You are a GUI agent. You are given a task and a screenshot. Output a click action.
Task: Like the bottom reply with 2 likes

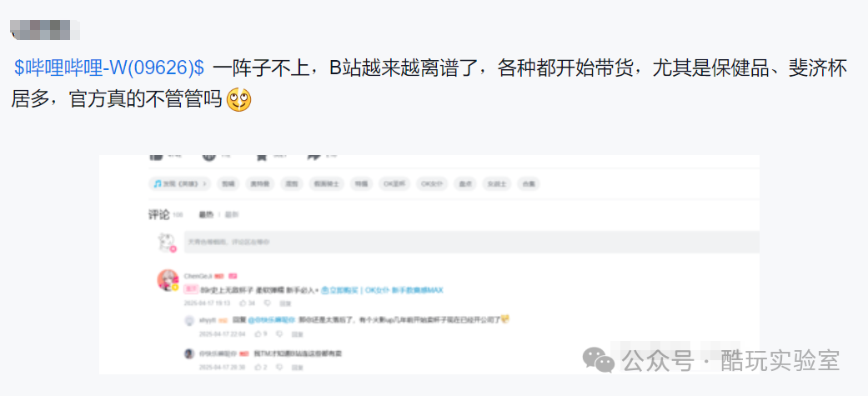pos(258,367)
